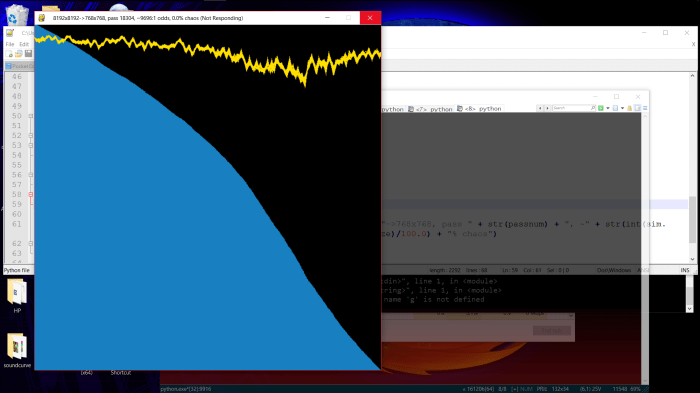Image resolution: width=700 pixels, height=393 pixels.
Task: Open ConEmu system menu icon
Action: point(645,108)
